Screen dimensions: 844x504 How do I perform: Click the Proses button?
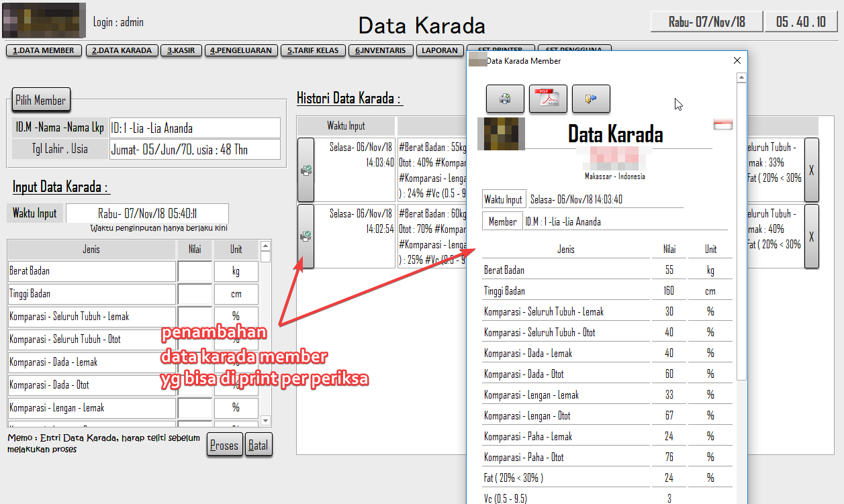pyautogui.click(x=224, y=445)
